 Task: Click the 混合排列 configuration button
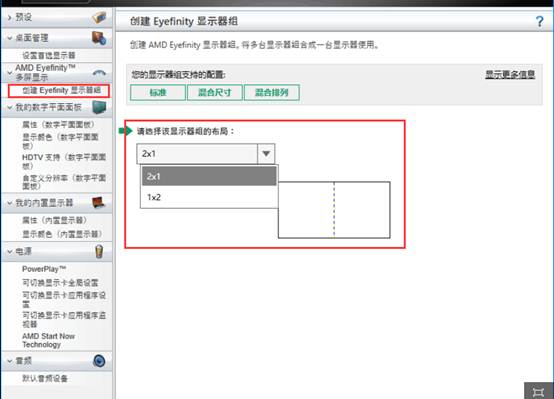272,93
